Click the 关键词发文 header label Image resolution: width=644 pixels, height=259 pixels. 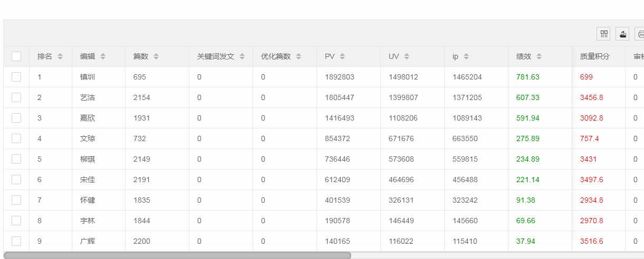coord(216,56)
